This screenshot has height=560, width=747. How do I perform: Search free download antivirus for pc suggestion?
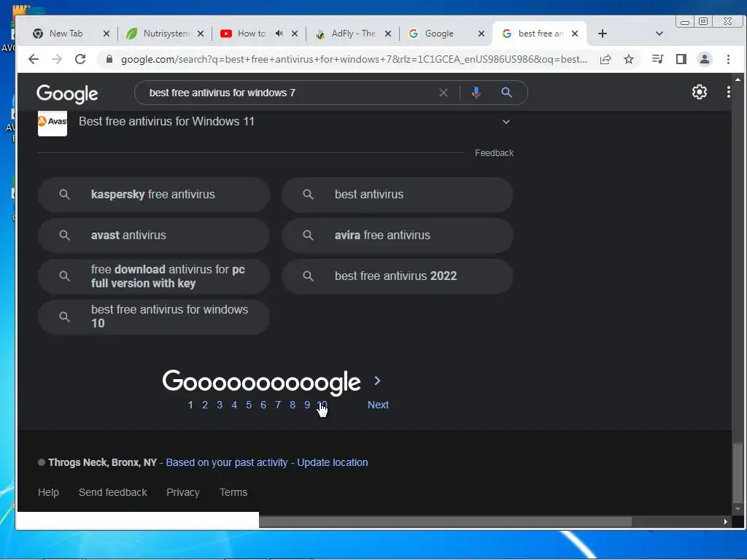point(153,276)
